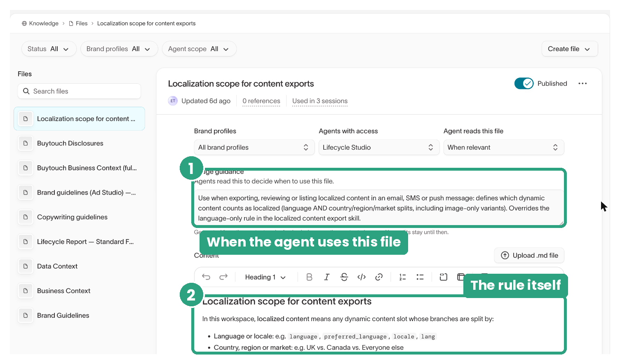
Task: Open the Heading 1 text style dropdown
Action: pos(265,277)
